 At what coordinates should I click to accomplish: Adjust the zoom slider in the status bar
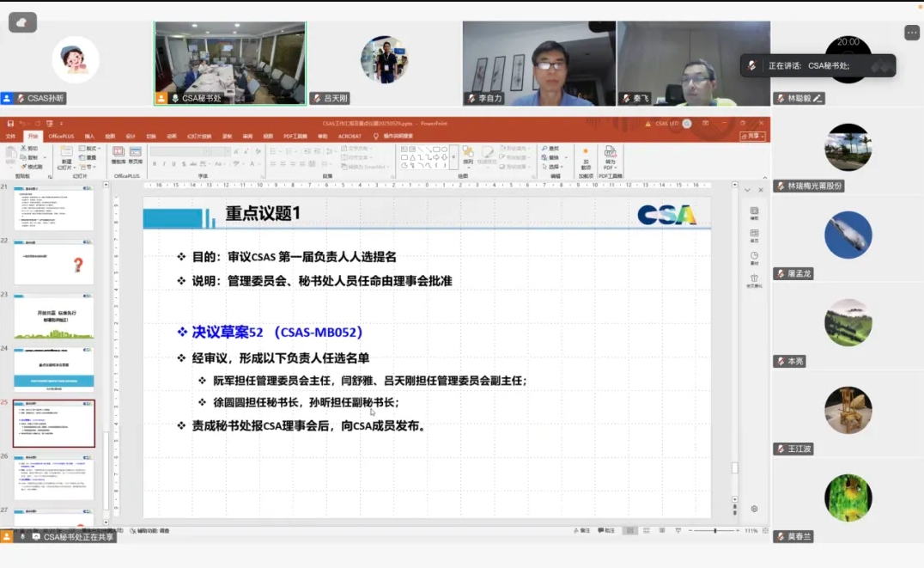pos(714,531)
